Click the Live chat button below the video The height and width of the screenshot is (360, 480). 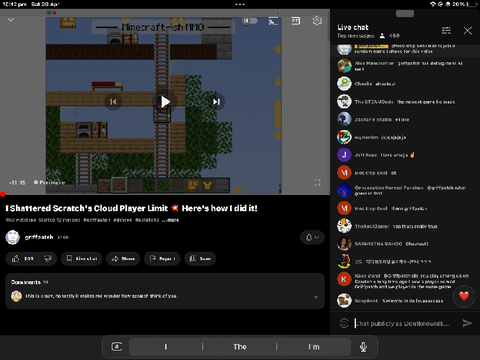point(82,259)
